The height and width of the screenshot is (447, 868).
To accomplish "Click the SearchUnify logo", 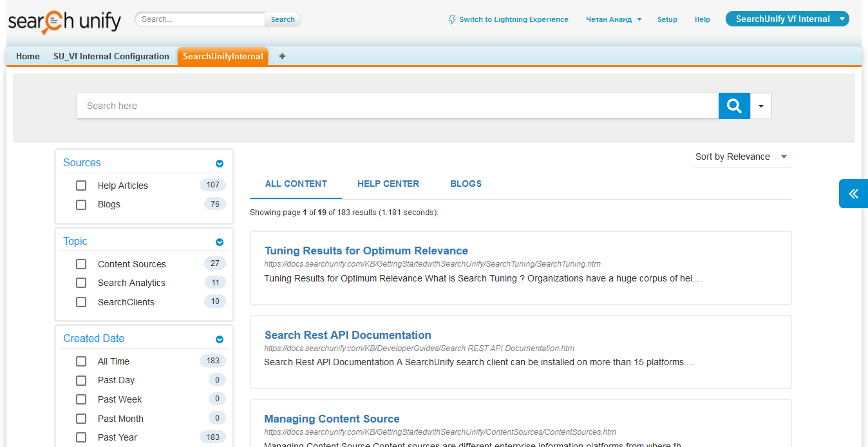I will pyautogui.click(x=64, y=21).
